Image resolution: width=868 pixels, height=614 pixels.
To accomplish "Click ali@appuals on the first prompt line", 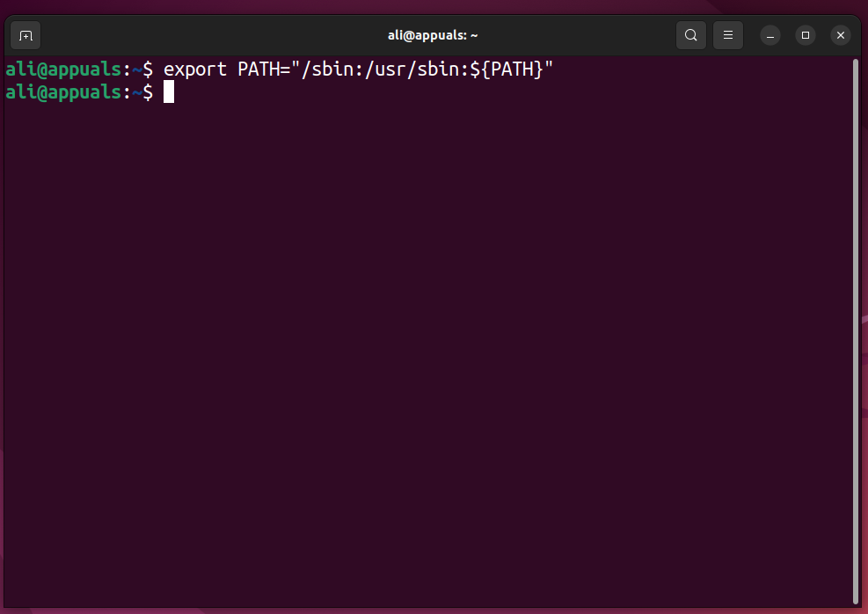I will click(63, 69).
